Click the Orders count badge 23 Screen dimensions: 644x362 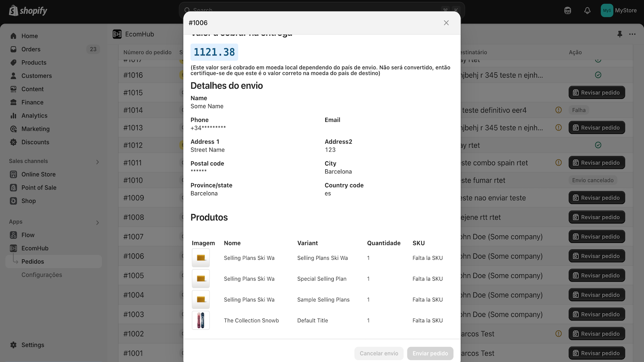(x=93, y=49)
